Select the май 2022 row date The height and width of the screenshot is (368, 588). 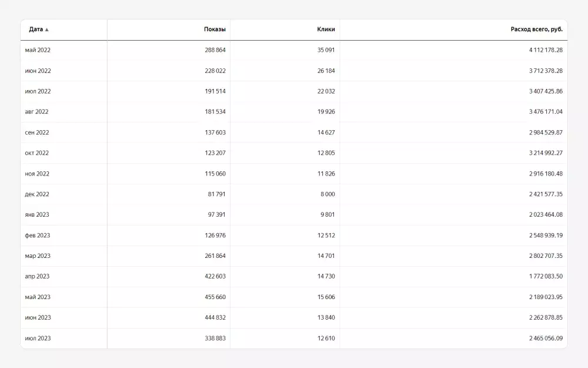(38, 50)
